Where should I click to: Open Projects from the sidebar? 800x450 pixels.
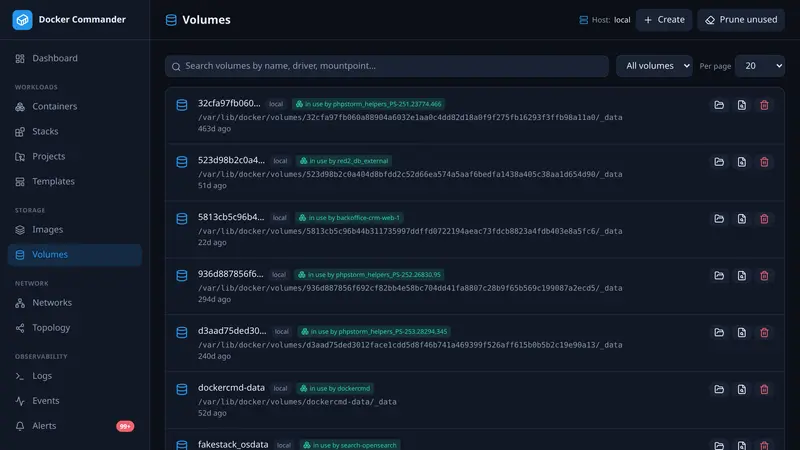click(x=74, y=156)
